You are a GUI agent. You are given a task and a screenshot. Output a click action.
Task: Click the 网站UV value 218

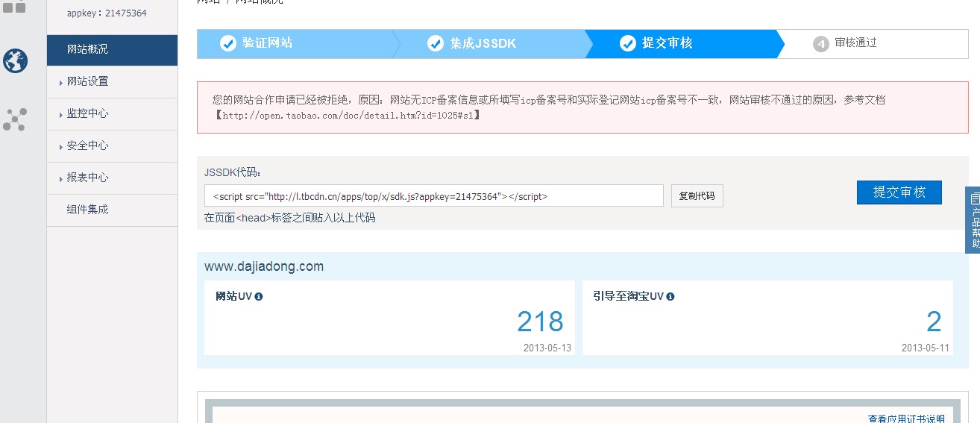[540, 322]
